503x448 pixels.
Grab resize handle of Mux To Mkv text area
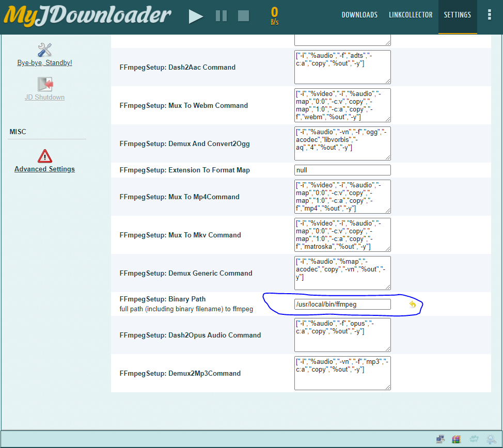click(x=388, y=249)
